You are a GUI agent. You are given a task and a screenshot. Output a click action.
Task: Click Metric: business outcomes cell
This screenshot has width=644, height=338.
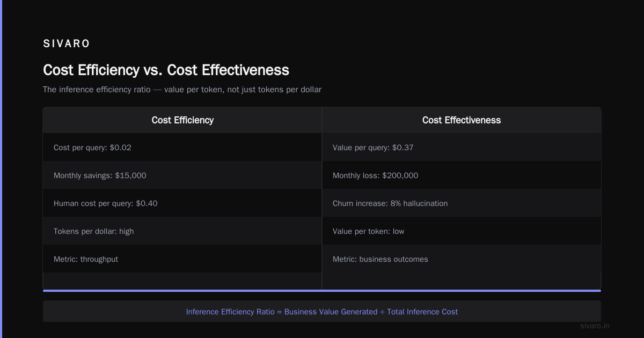pyautogui.click(x=462, y=259)
